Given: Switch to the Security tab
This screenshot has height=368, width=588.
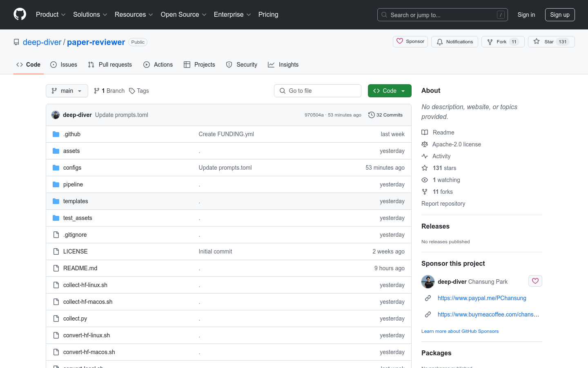Looking at the screenshot, I should click(242, 65).
